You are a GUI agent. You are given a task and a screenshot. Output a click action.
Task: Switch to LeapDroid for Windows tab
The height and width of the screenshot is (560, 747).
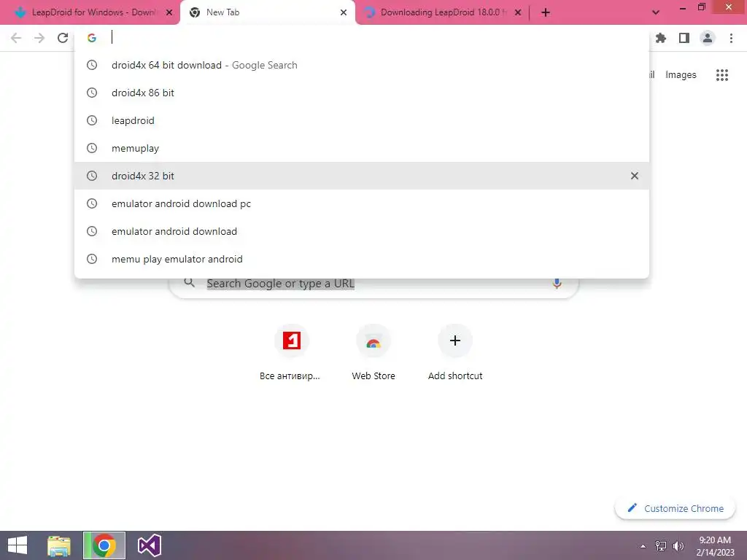coord(94,12)
